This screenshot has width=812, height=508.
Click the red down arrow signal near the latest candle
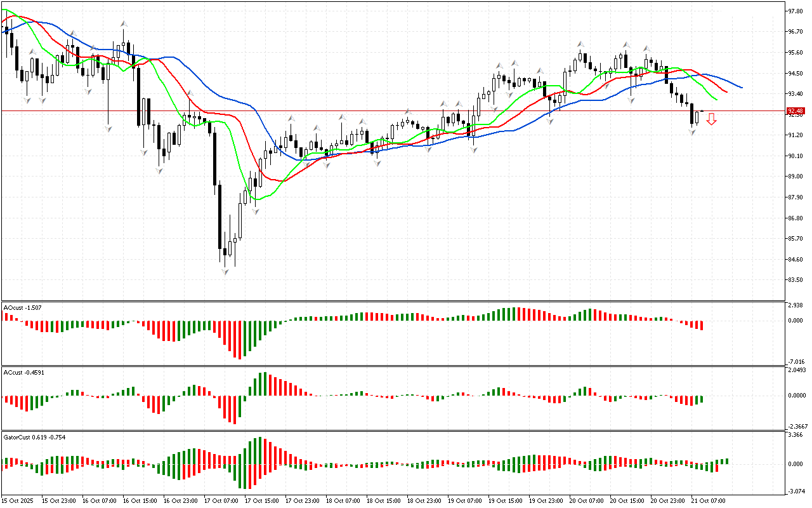(x=711, y=119)
